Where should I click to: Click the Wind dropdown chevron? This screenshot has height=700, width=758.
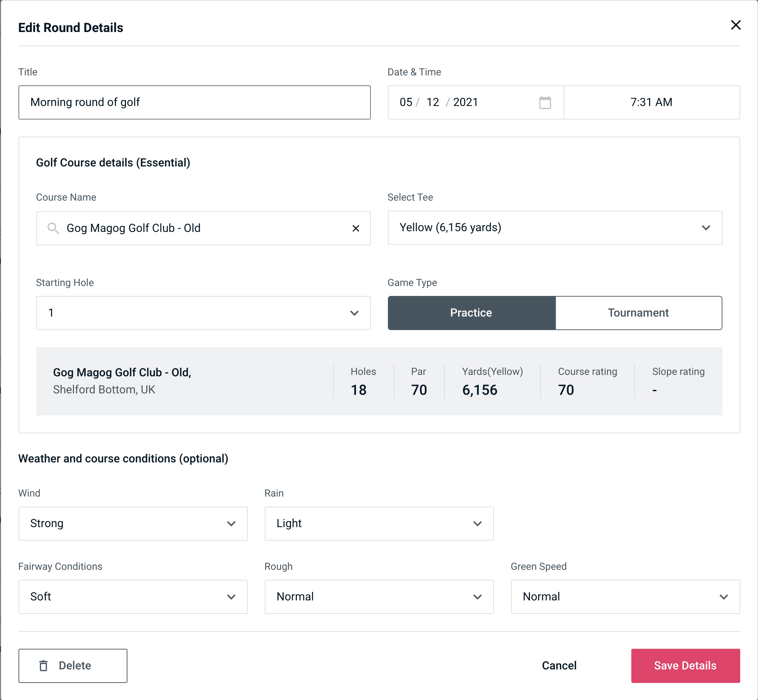click(231, 523)
